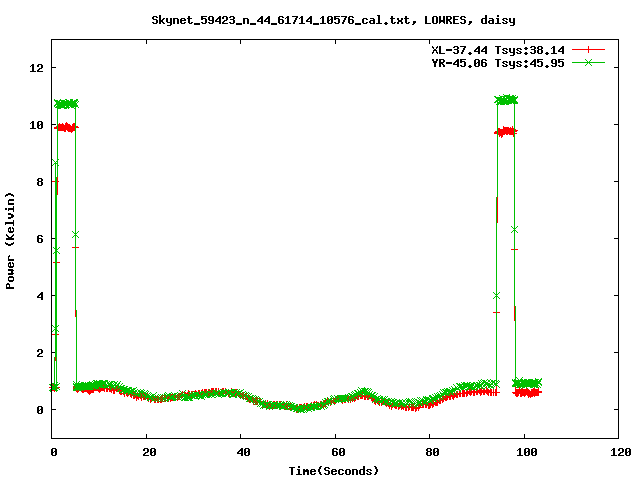
Task: Click the x-axis tick label 60
Action: click(338, 452)
